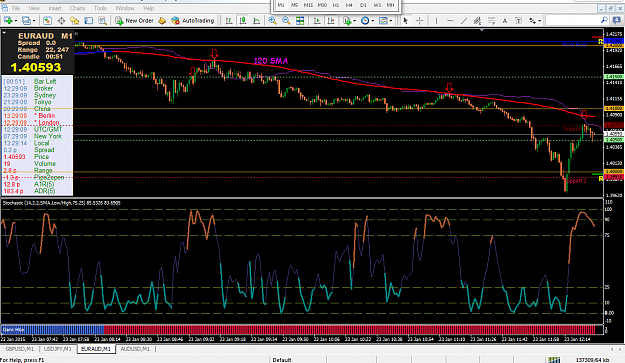The height and width of the screenshot is (363, 625).
Task: Open the new chart dropdown arrow
Action: click(x=16, y=21)
